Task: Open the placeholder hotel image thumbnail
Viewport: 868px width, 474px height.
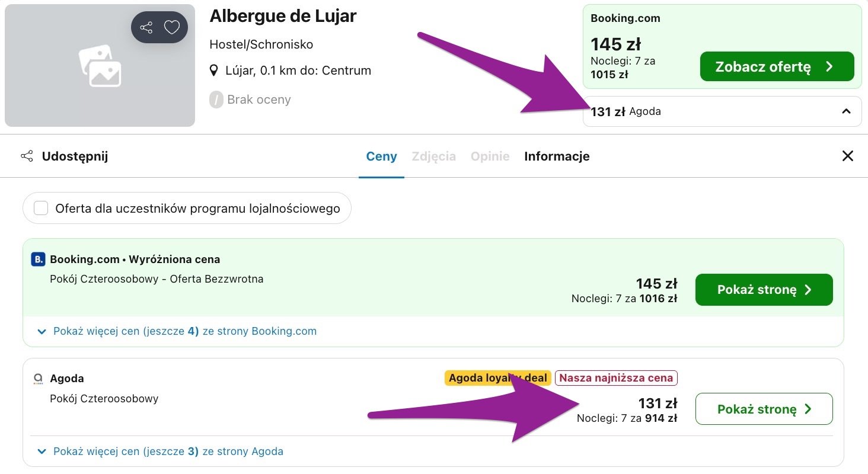Action: click(x=100, y=66)
